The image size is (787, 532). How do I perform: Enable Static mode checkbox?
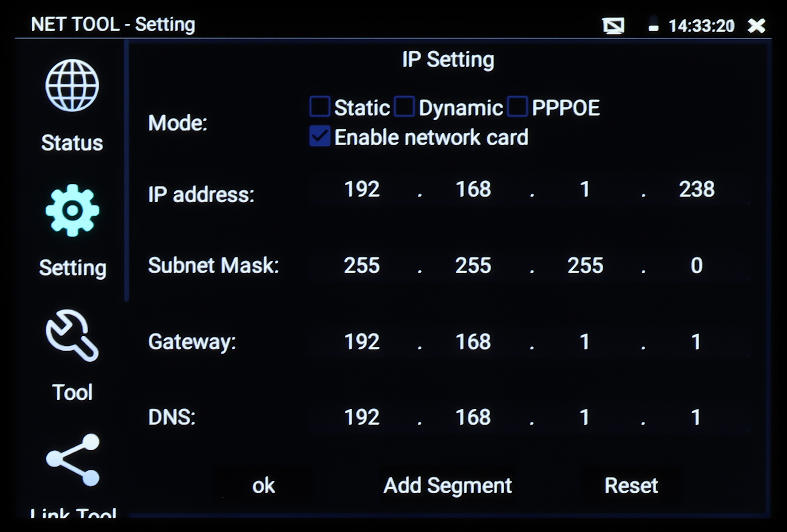(x=320, y=107)
